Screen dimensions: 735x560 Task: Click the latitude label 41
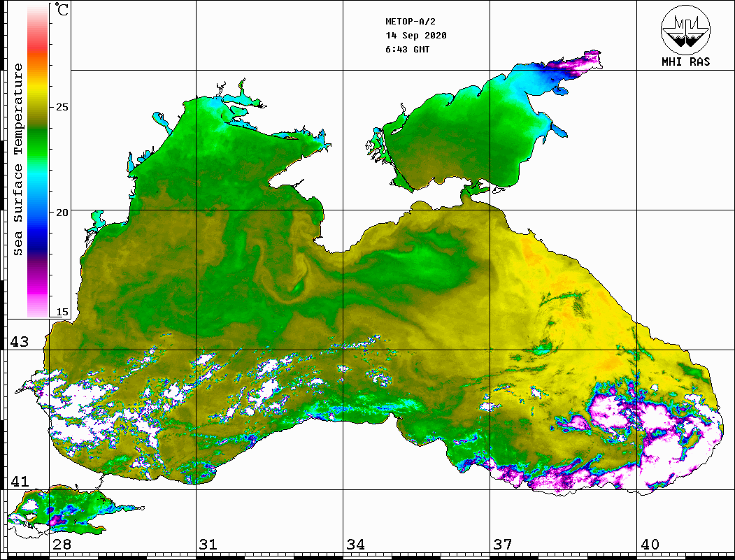click(x=20, y=481)
